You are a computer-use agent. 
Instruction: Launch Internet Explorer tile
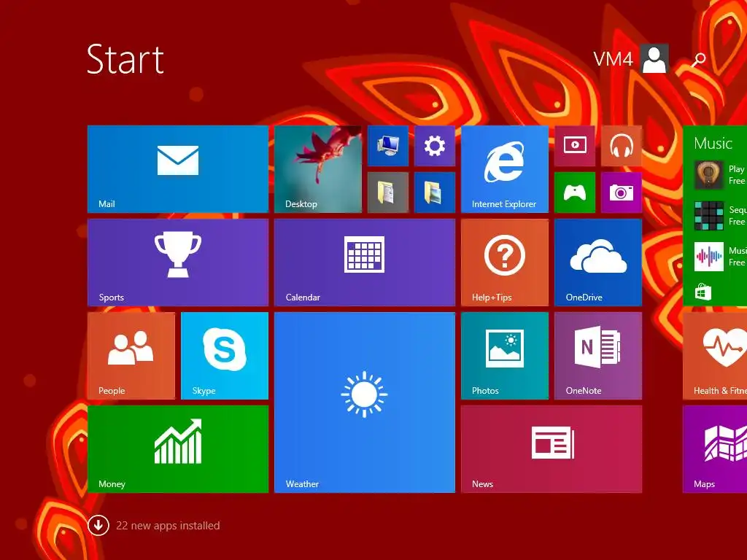click(x=505, y=169)
